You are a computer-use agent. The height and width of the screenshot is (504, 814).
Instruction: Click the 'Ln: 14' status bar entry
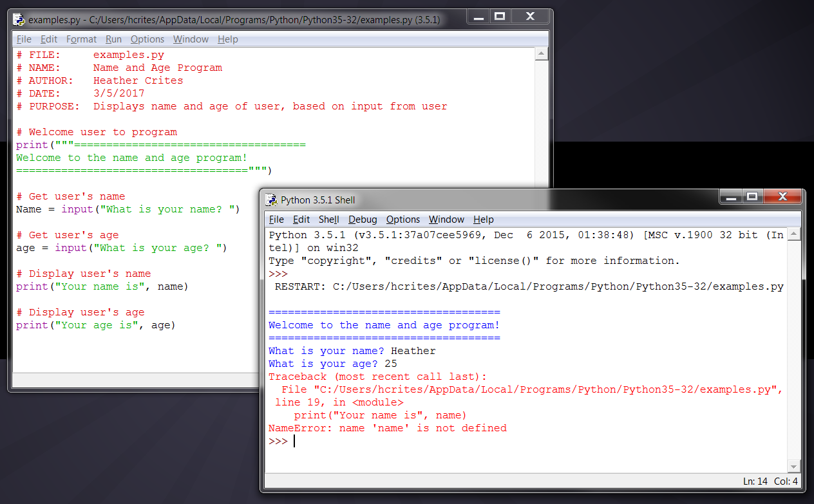(x=755, y=481)
